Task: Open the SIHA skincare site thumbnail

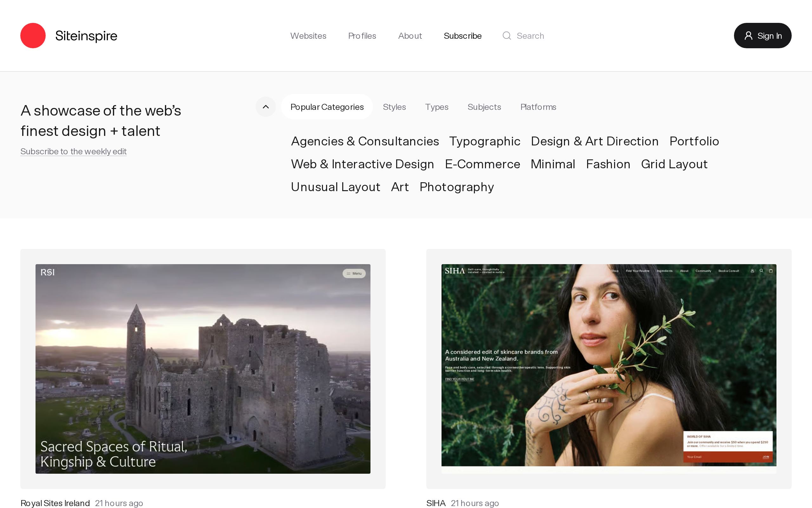Action: (609, 369)
